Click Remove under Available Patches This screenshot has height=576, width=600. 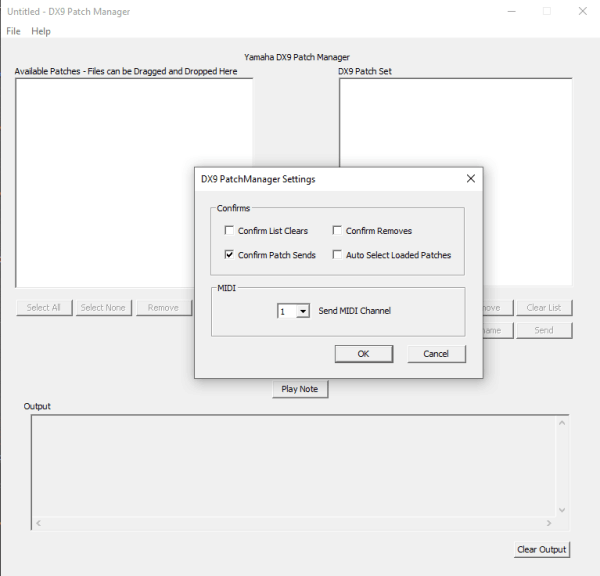tap(163, 307)
